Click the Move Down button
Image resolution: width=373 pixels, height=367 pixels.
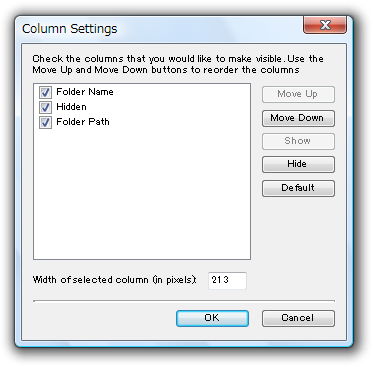(298, 118)
